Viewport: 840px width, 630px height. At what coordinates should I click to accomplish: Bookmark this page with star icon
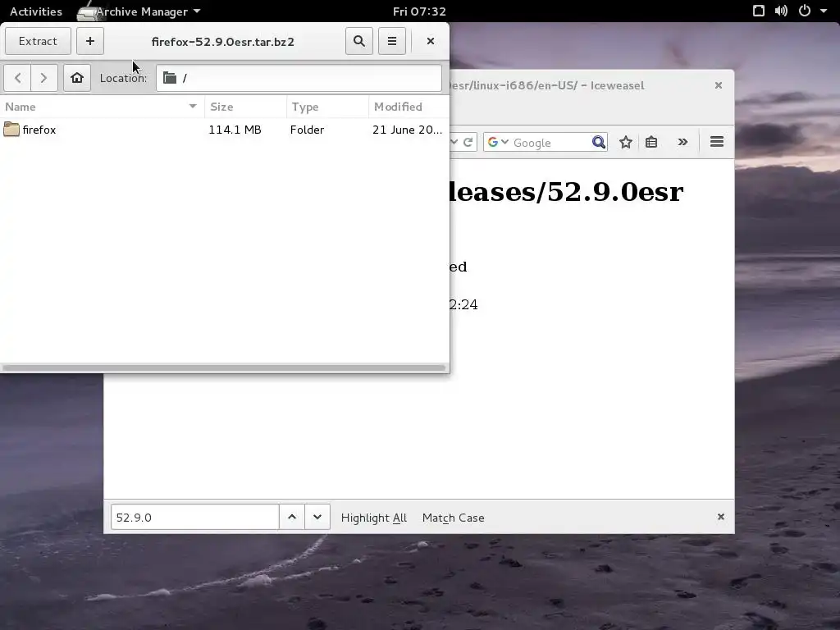click(x=625, y=142)
